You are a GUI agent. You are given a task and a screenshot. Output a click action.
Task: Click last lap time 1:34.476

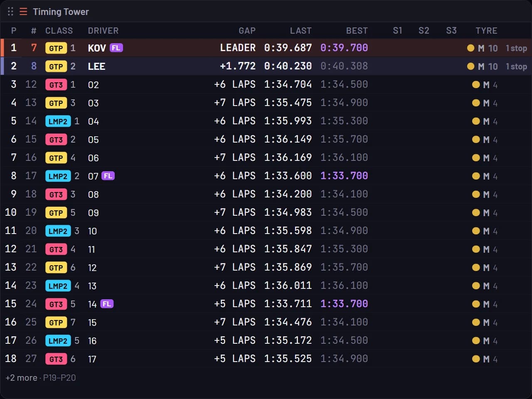pos(288,322)
